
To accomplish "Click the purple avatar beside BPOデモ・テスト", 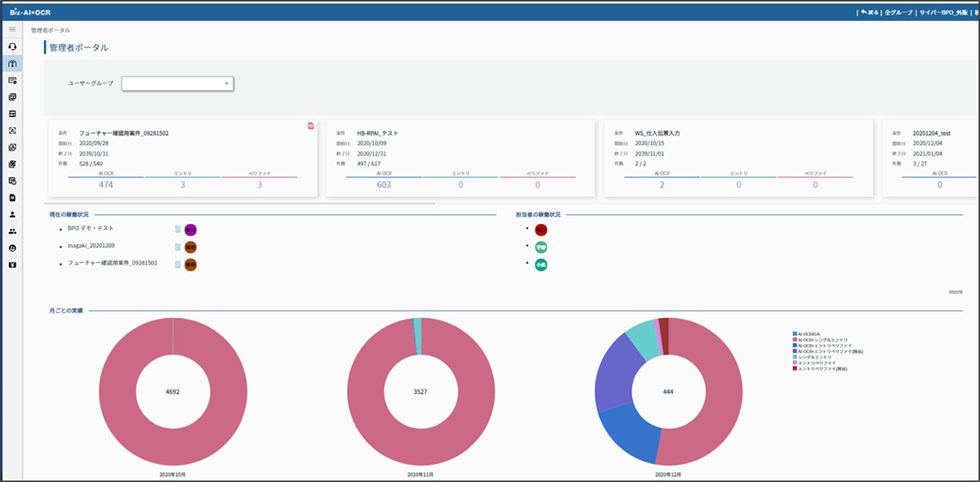I will coord(191,230).
